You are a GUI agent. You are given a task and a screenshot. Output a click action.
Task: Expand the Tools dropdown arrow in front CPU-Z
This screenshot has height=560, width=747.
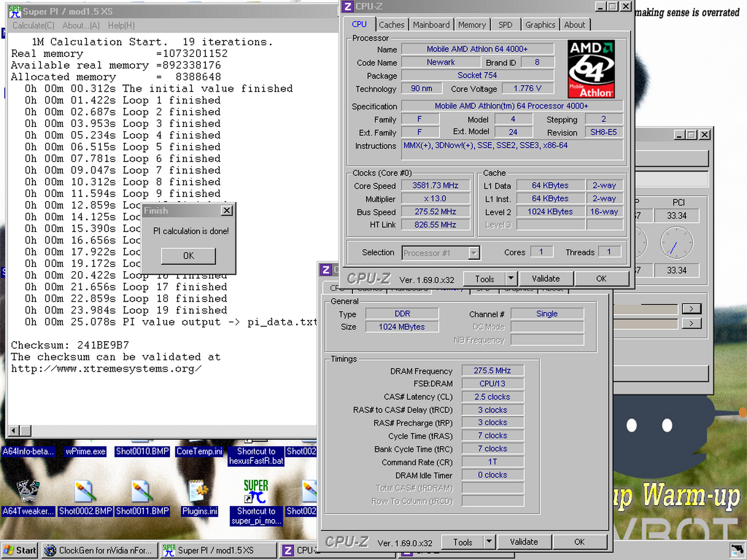511,278
